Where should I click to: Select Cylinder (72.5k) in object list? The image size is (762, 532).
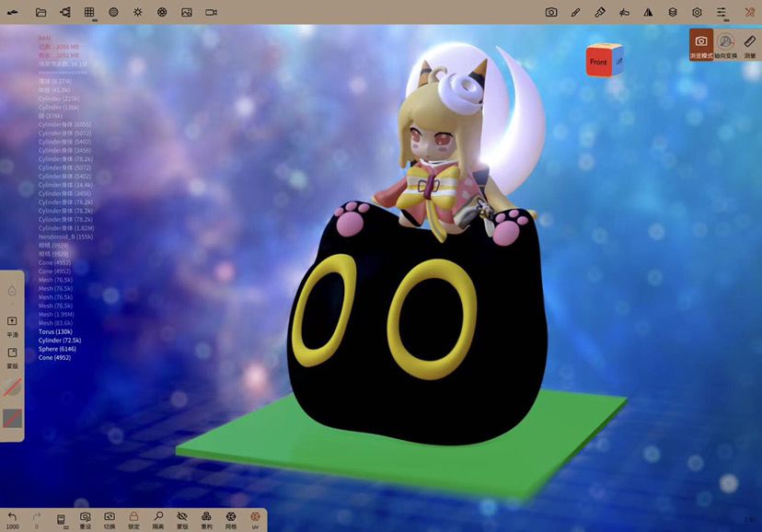pos(60,341)
